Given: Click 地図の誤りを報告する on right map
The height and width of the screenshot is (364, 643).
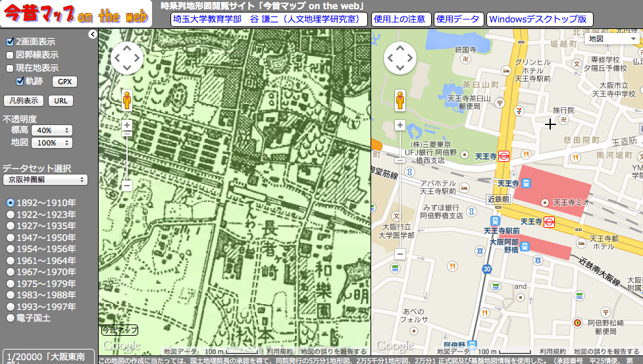Looking at the screenshot, I should 607,351.
